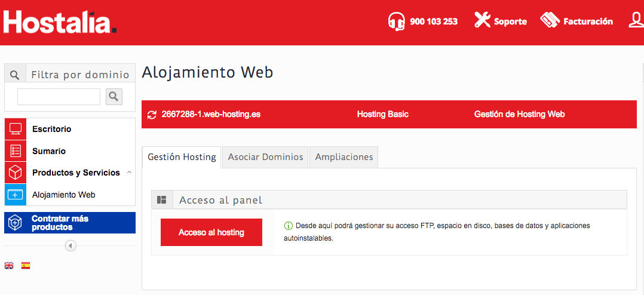The image size is (644, 295).
Task: Select Productos y Servicios menu item
Action: [76, 173]
